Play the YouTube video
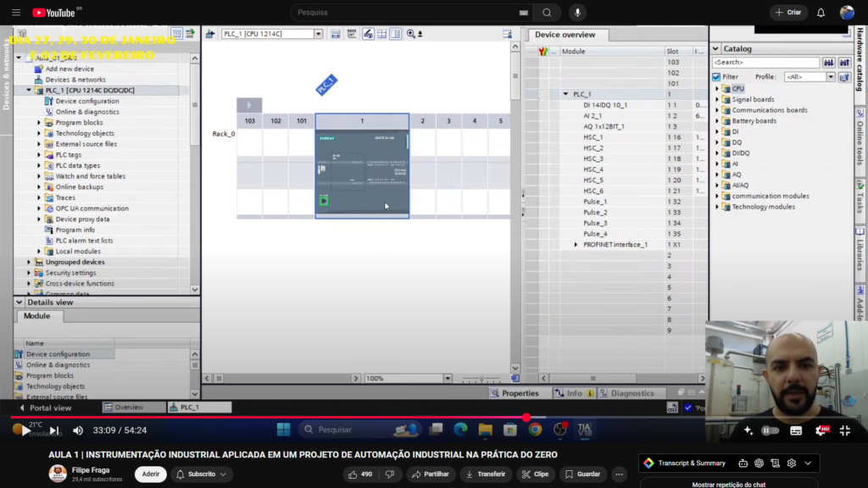 (25, 430)
